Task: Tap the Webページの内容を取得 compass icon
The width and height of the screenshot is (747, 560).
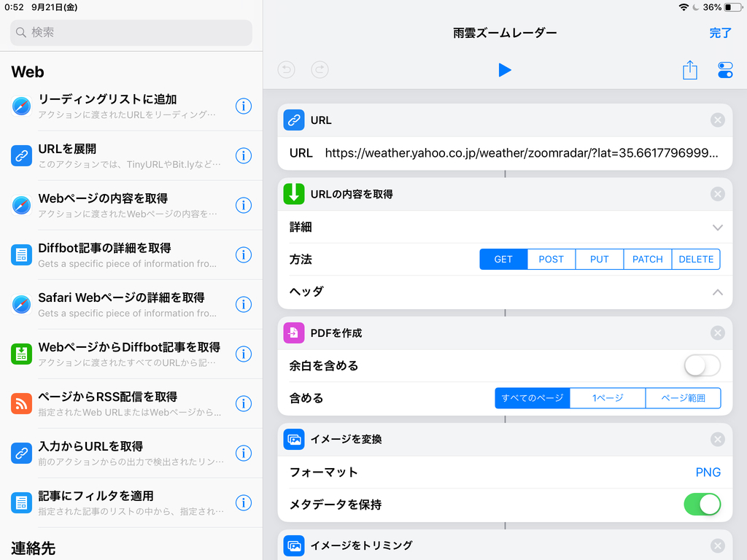Action: click(x=22, y=205)
